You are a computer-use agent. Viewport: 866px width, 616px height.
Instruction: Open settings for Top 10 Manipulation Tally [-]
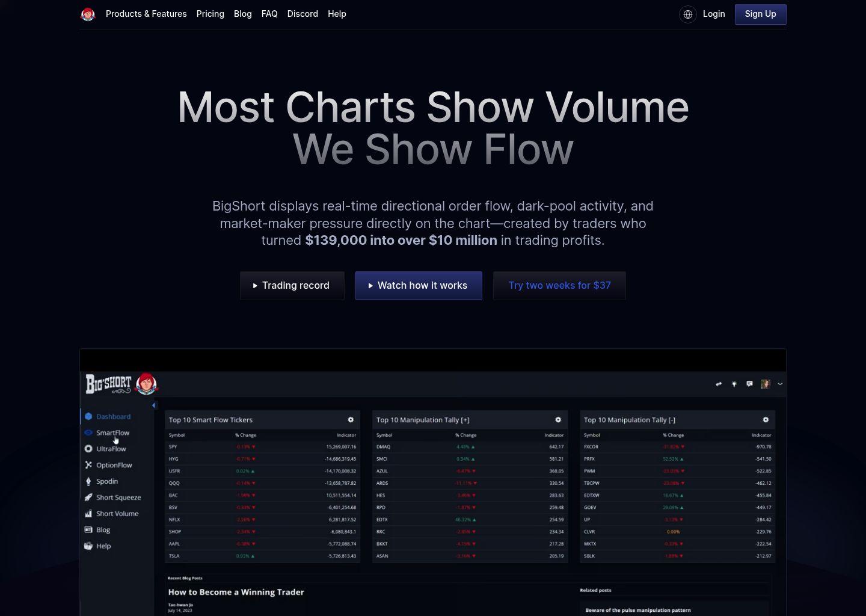tap(765, 419)
